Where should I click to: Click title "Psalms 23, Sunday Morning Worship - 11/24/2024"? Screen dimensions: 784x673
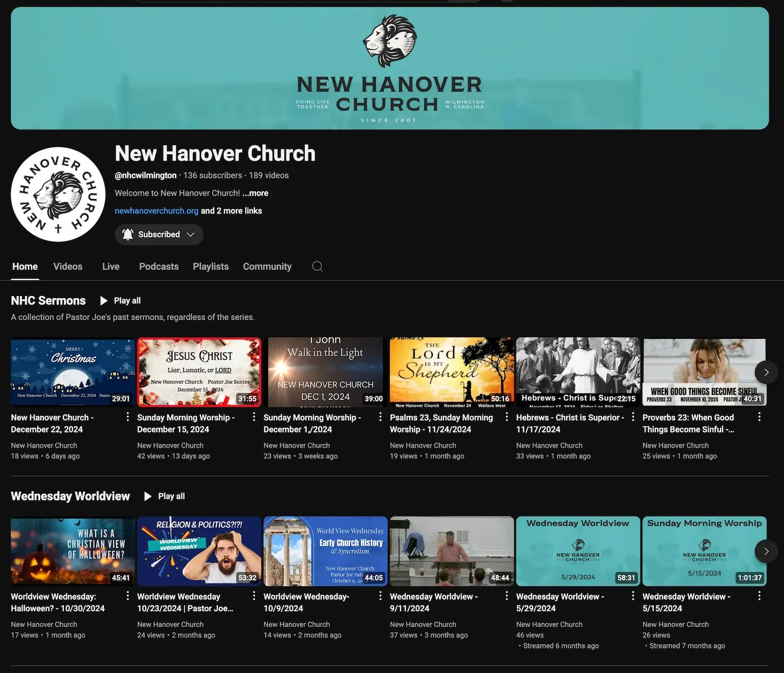pos(441,424)
